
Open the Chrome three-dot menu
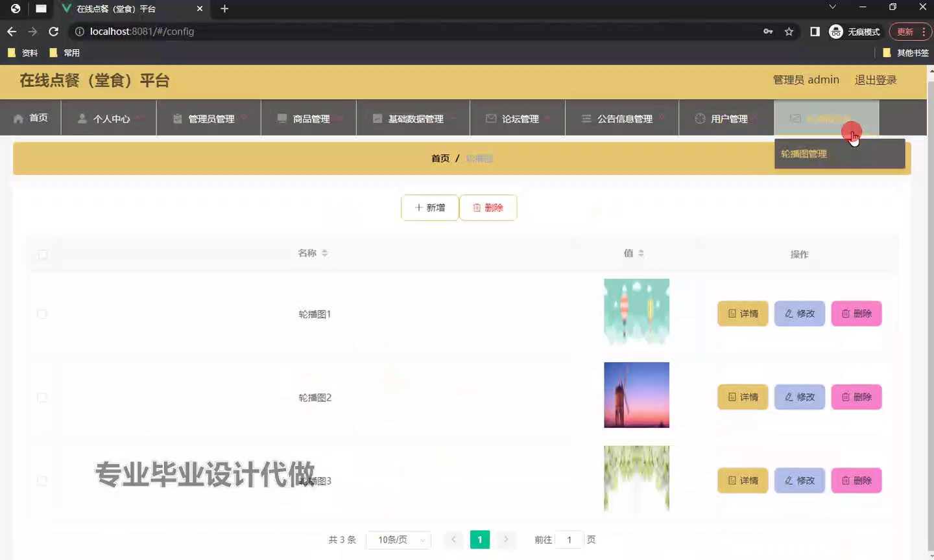(924, 31)
